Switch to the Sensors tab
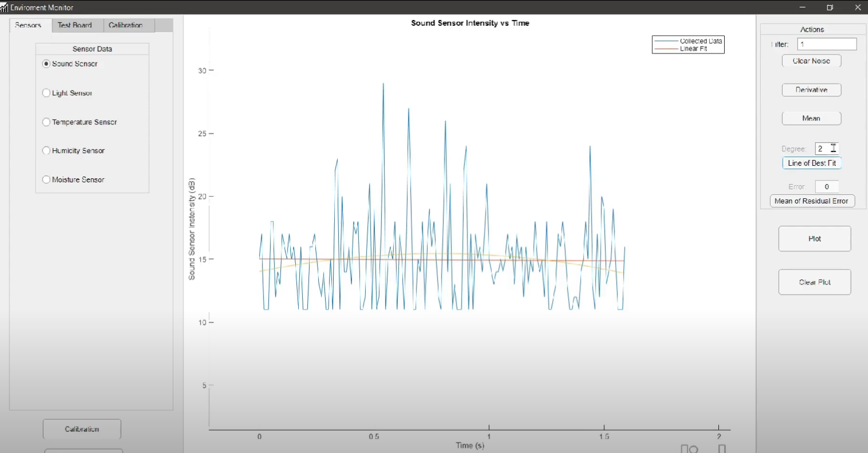The image size is (868, 453). [29, 25]
